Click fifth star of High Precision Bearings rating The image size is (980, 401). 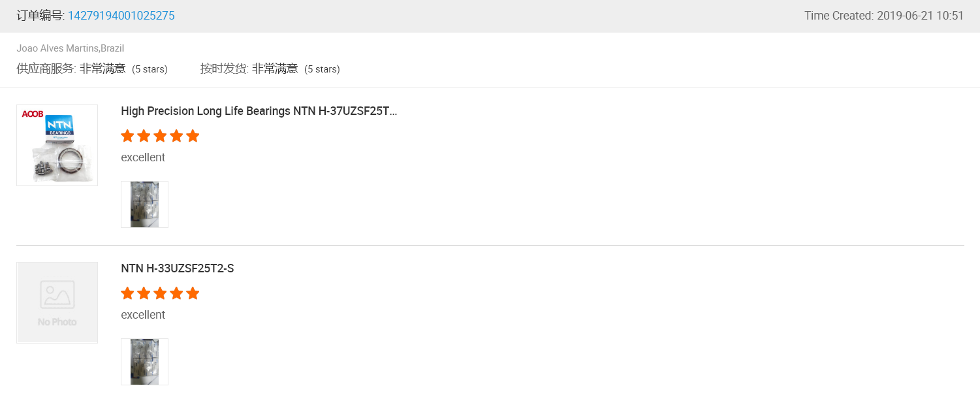coord(193,136)
